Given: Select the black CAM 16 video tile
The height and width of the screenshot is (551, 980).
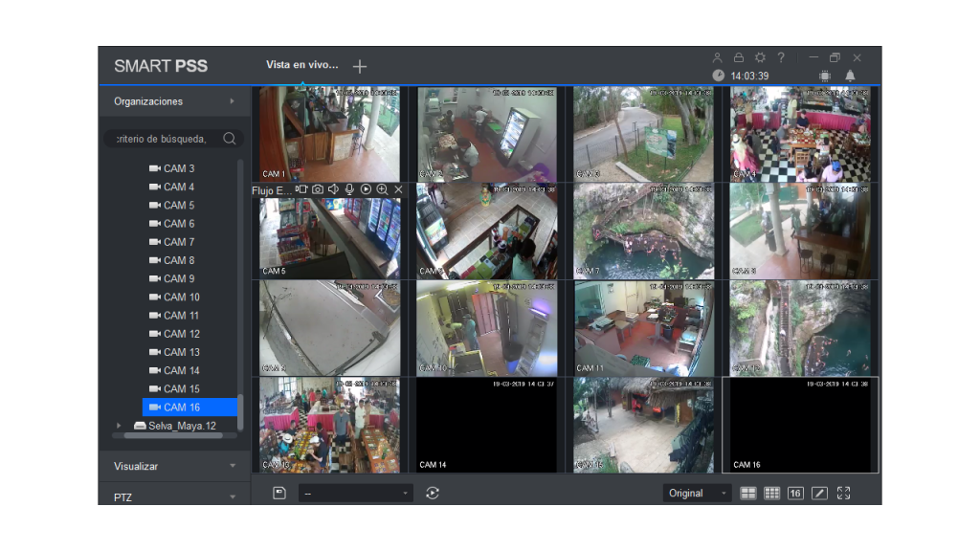Looking at the screenshot, I should tap(800, 425).
